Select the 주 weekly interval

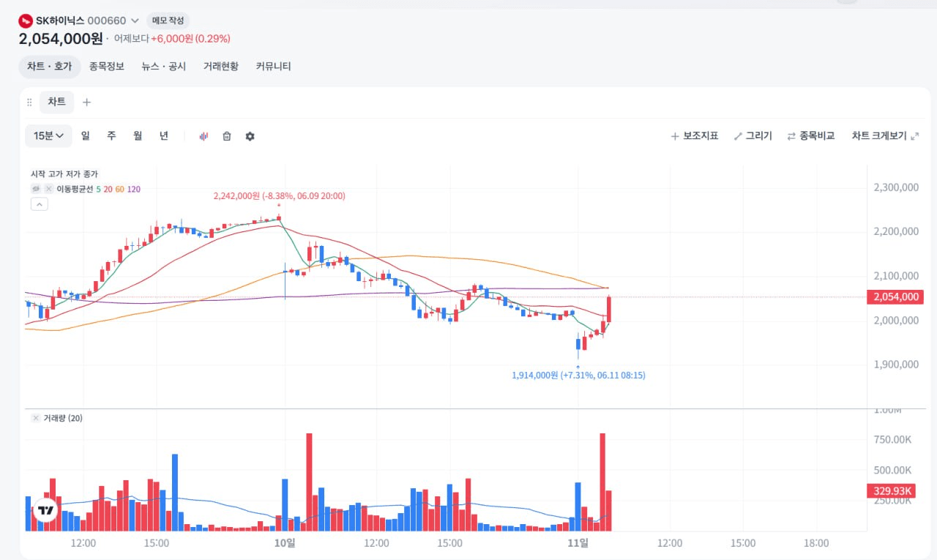click(111, 135)
